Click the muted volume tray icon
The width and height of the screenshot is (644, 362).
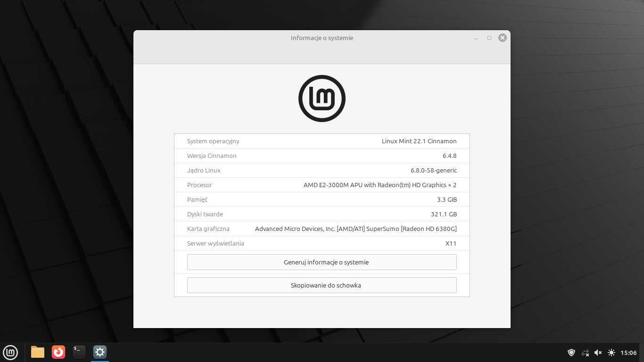point(598,353)
